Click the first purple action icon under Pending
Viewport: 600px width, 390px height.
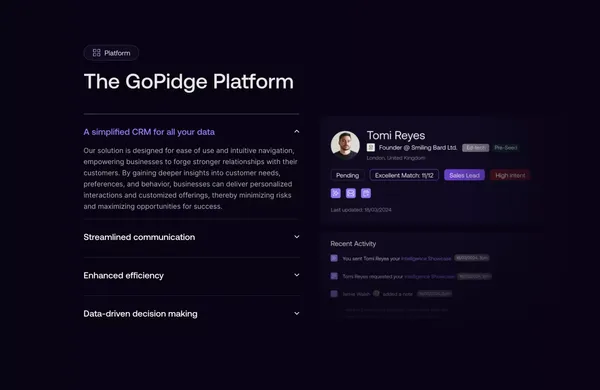tap(336, 193)
